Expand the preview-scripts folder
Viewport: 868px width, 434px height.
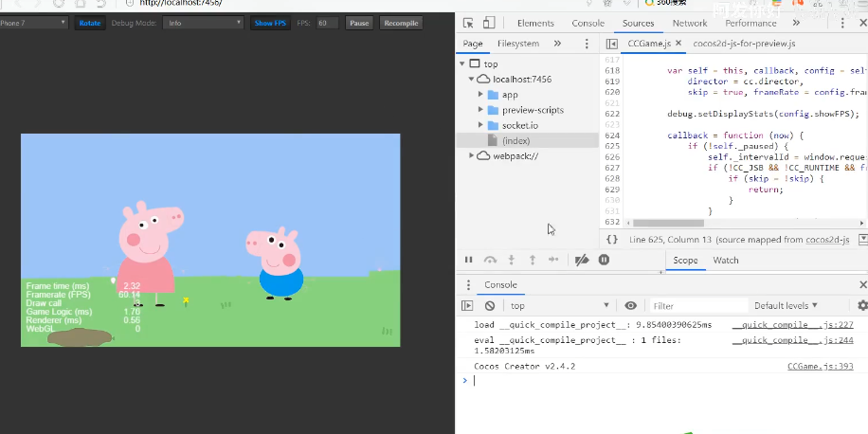pos(480,110)
